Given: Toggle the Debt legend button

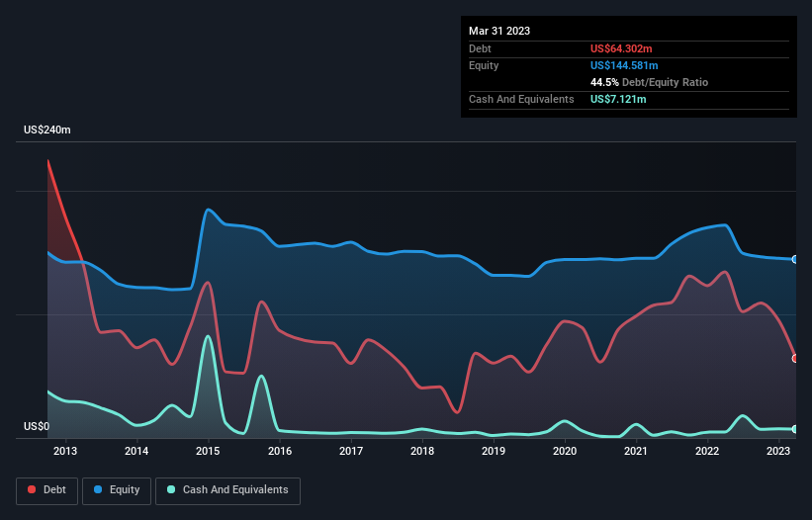Looking at the screenshot, I should [x=47, y=491].
